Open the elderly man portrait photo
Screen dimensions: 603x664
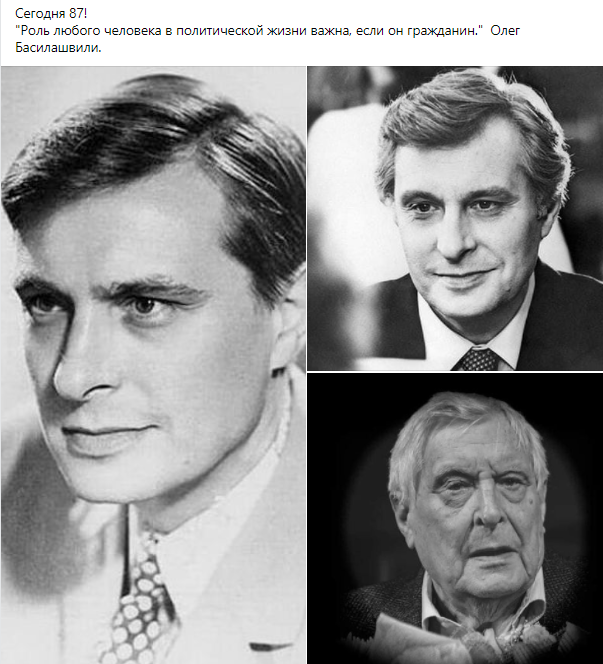click(x=455, y=518)
